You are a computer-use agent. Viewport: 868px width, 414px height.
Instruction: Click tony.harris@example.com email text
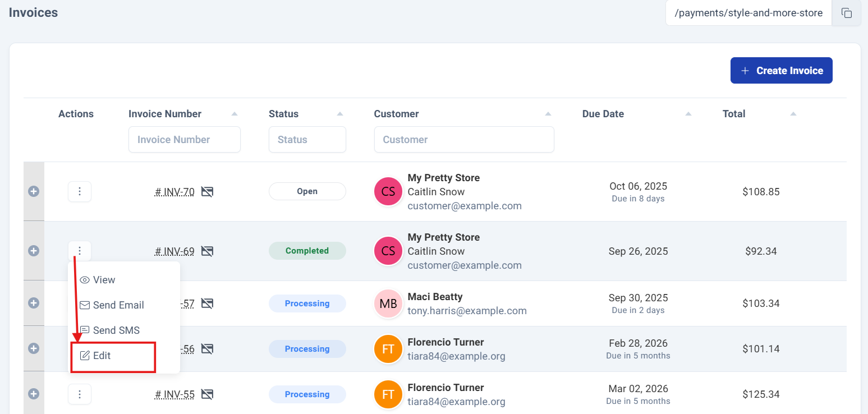tap(467, 311)
